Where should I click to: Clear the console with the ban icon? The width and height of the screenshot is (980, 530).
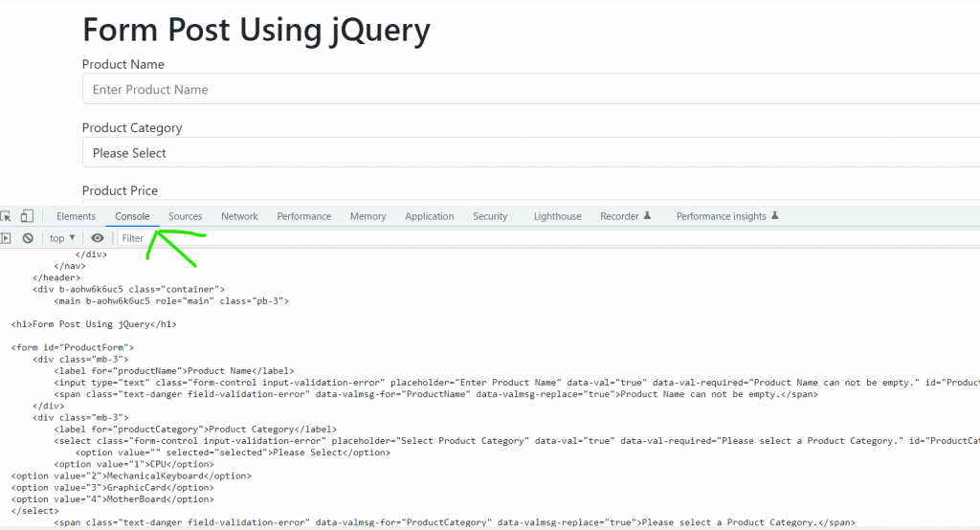[x=28, y=238]
